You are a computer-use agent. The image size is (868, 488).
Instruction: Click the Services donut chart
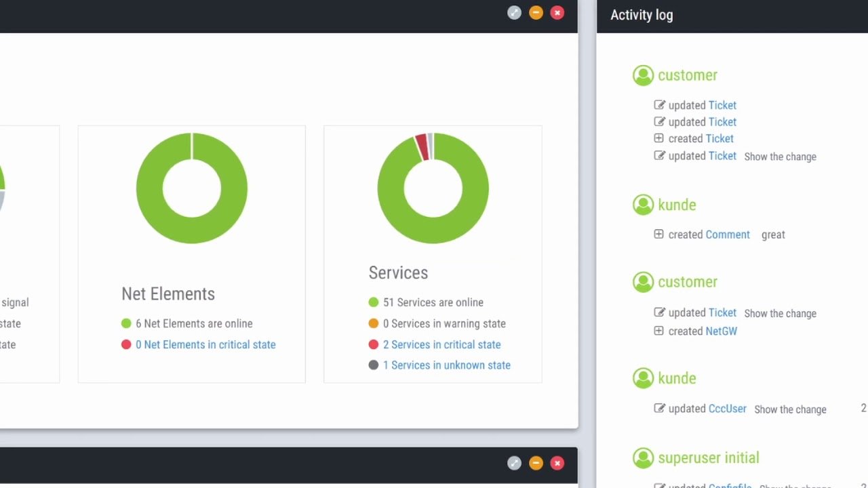[433, 188]
